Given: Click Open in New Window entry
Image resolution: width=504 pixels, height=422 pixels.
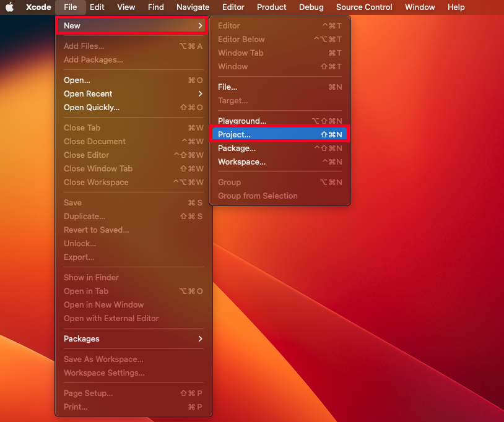Looking at the screenshot, I should click(133, 305).
